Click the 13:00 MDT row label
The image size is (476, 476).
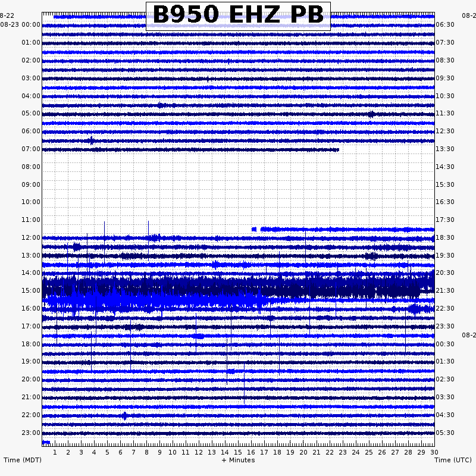[x=31, y=256]
